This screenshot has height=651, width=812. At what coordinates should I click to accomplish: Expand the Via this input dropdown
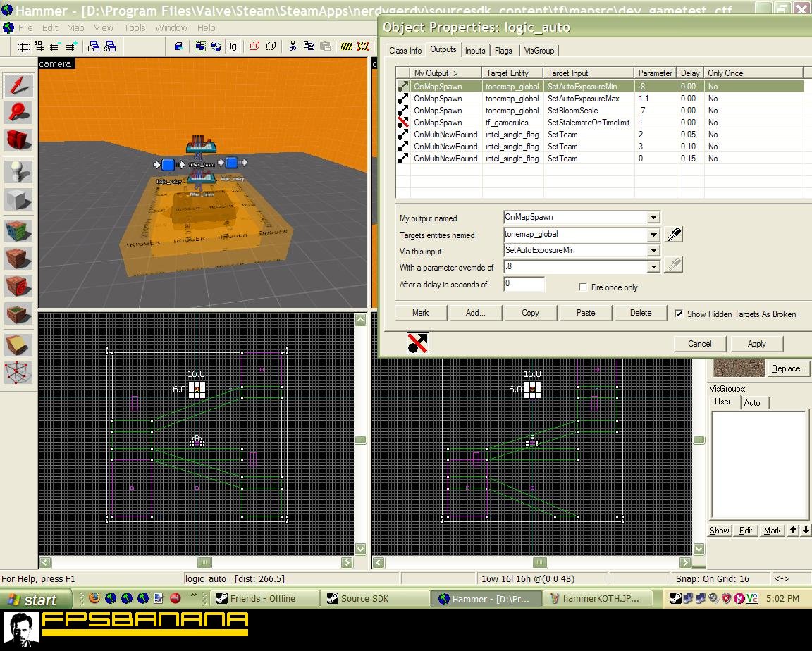[x=653, y=250]
